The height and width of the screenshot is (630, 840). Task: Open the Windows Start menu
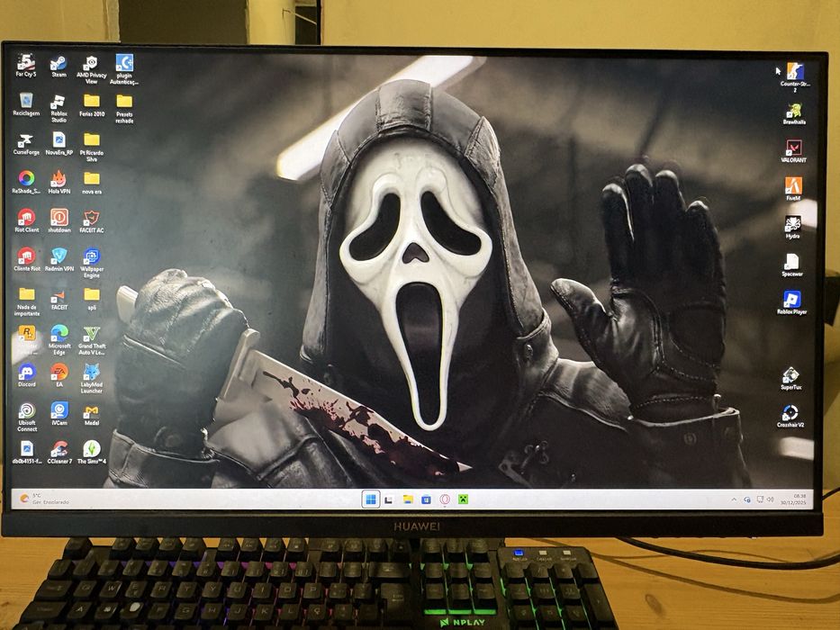(x=370, y=499)
